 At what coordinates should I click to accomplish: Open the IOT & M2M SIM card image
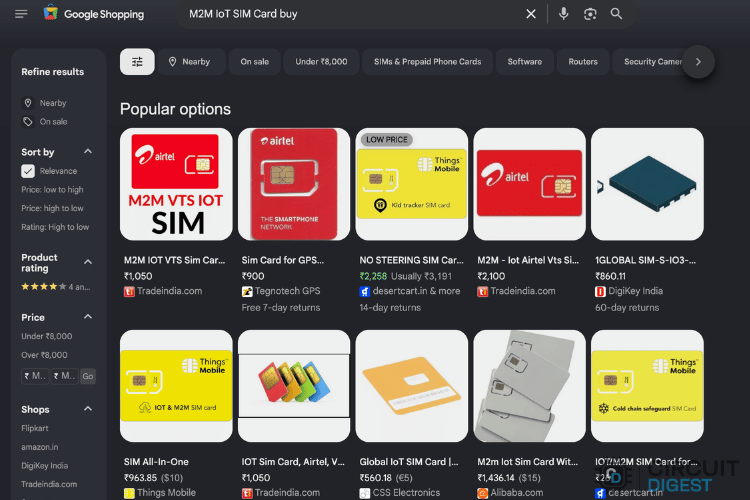coord(176,386)
